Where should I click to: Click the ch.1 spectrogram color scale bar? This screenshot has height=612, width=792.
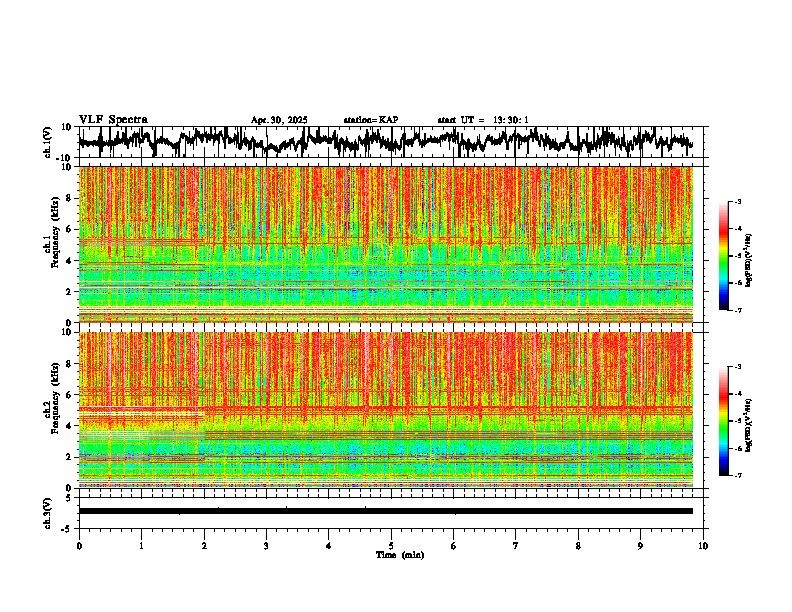[723, 256]
